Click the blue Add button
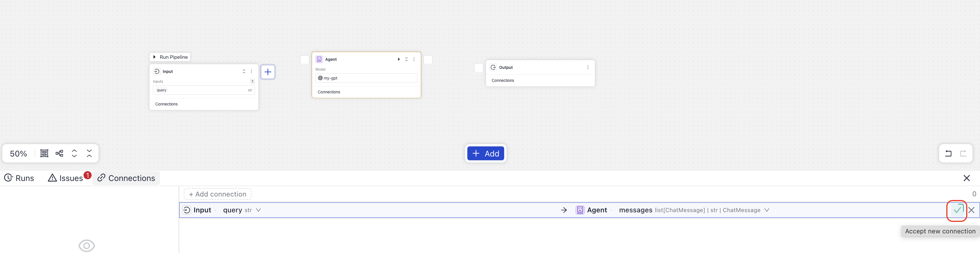The height and width of the screenshot is (253, 980). point(485,153)
